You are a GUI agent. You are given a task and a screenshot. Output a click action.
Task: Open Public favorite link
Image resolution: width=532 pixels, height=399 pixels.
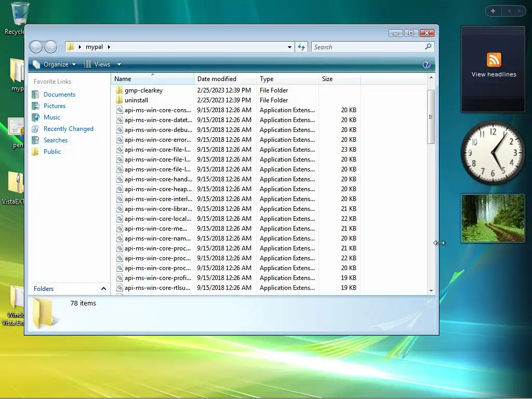(52, 152)
